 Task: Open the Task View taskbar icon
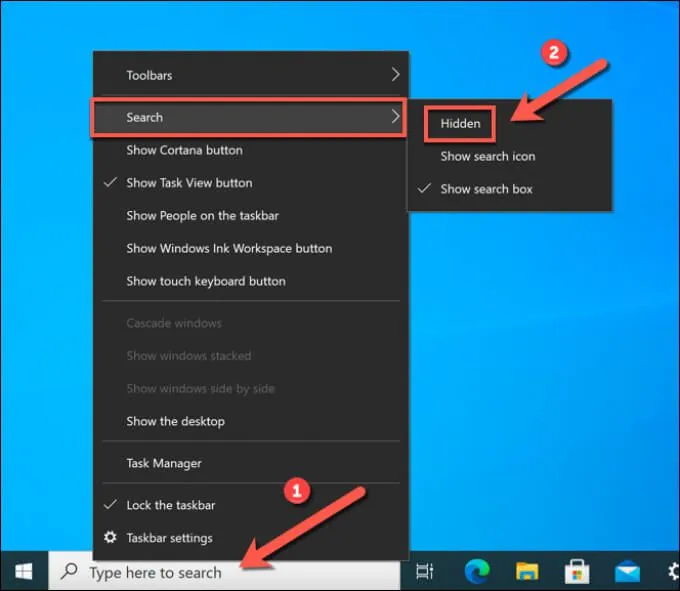(425, 571)
